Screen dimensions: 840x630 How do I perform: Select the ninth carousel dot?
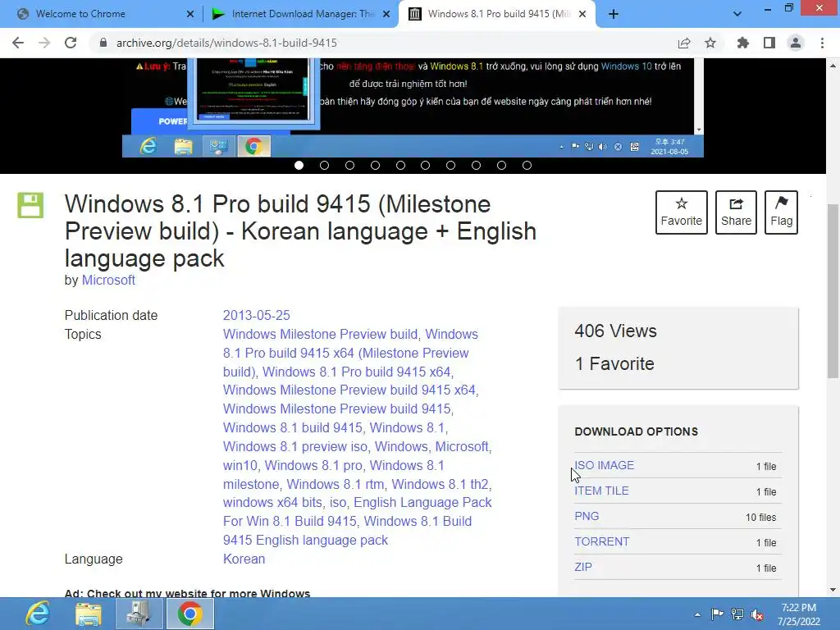point(501,166)
